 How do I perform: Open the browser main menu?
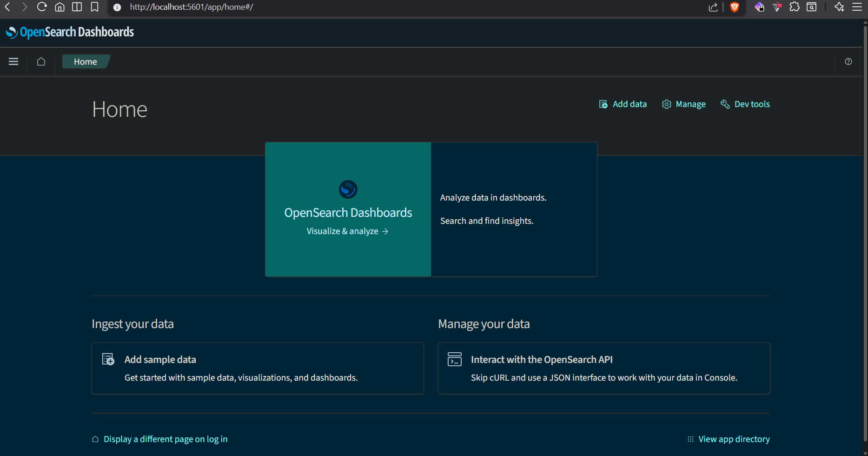point(857,7)
